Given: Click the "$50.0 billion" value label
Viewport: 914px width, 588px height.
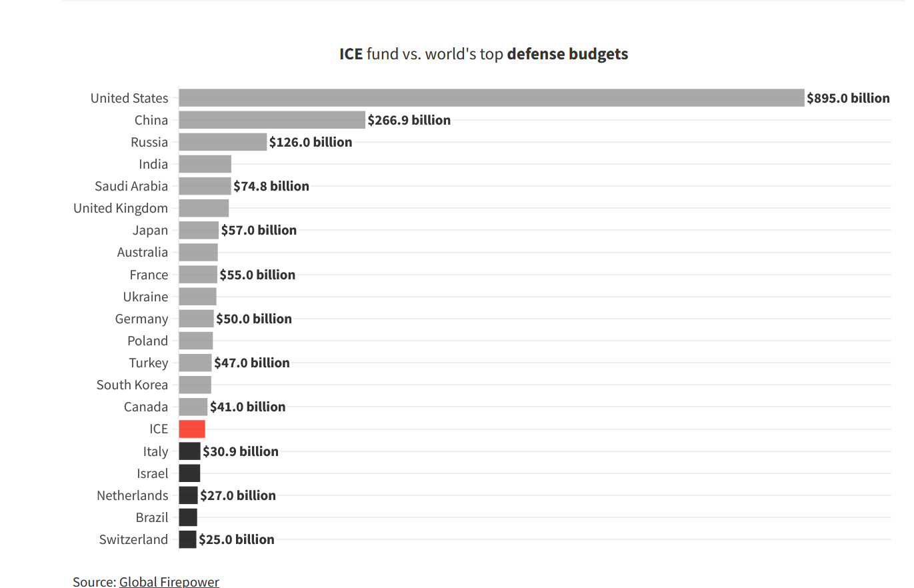Looking at the screenshot, I should pos(254,319).
